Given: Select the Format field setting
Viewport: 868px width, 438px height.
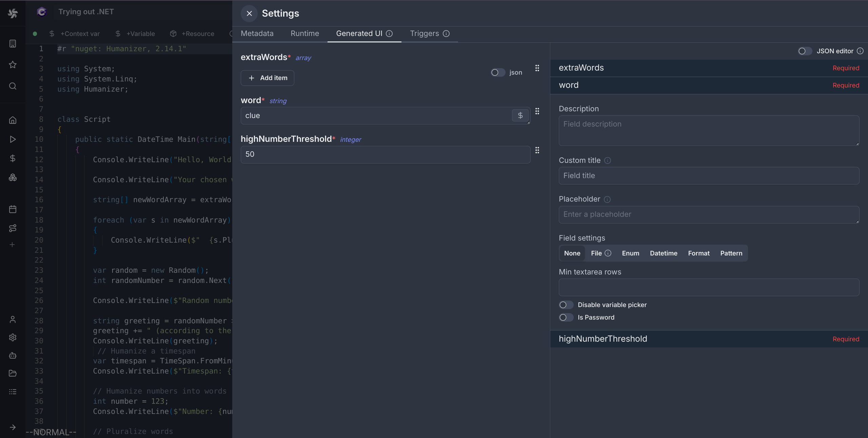Looking at the screenshot, I should (699, 253).
